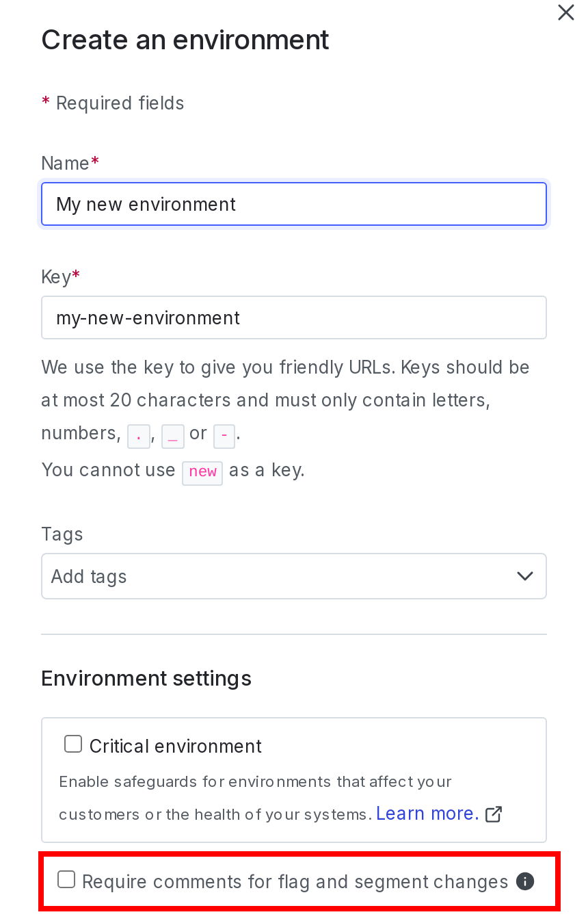Expand the Add tags dropdown chevron
The height and width of the screenshot is (921, 588).
(x=525, y=576)
